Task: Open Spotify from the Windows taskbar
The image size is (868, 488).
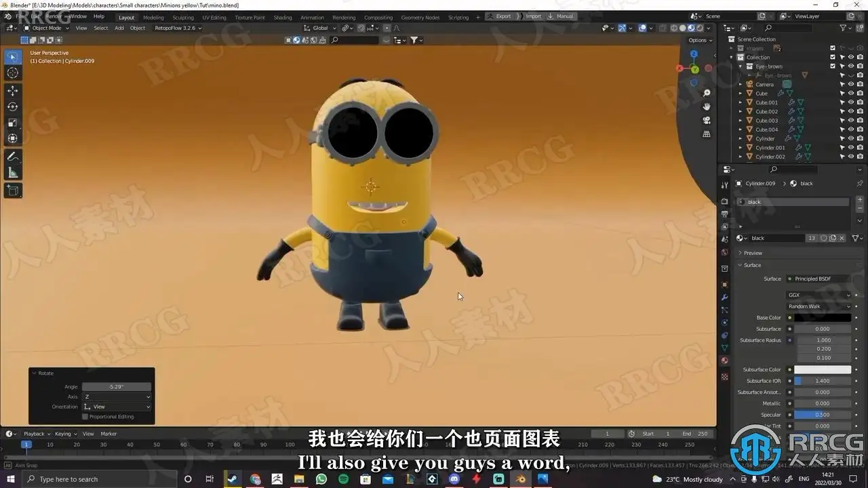Action: tap(343, 479)
